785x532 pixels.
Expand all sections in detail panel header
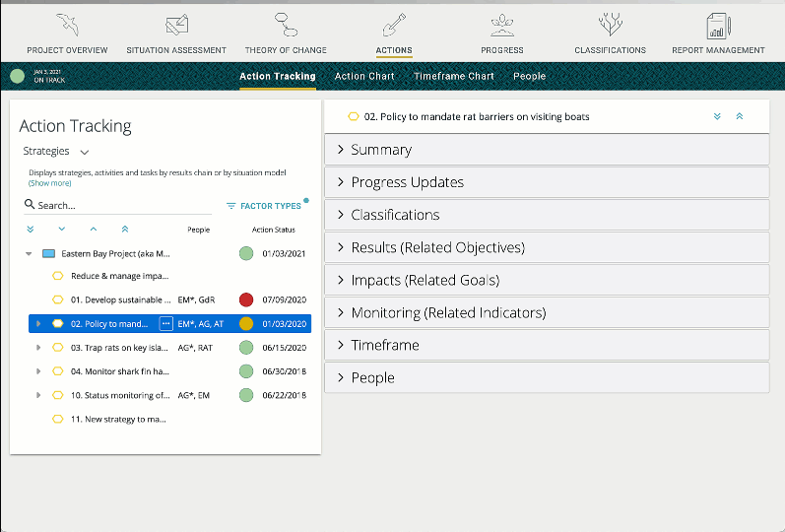point(718,116)
